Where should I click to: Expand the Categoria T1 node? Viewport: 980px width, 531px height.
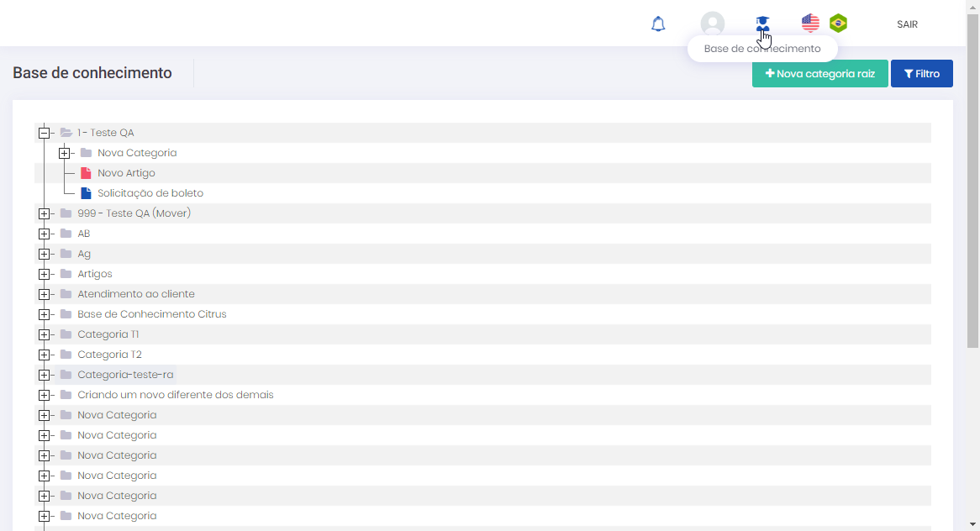44,334
